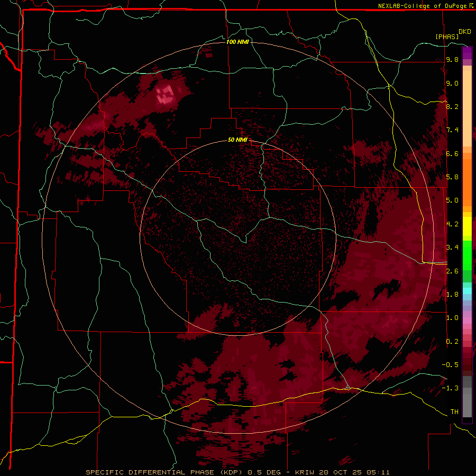Click the -0.5 value on the scale
The image size is (476, 476).
point(450,365)
